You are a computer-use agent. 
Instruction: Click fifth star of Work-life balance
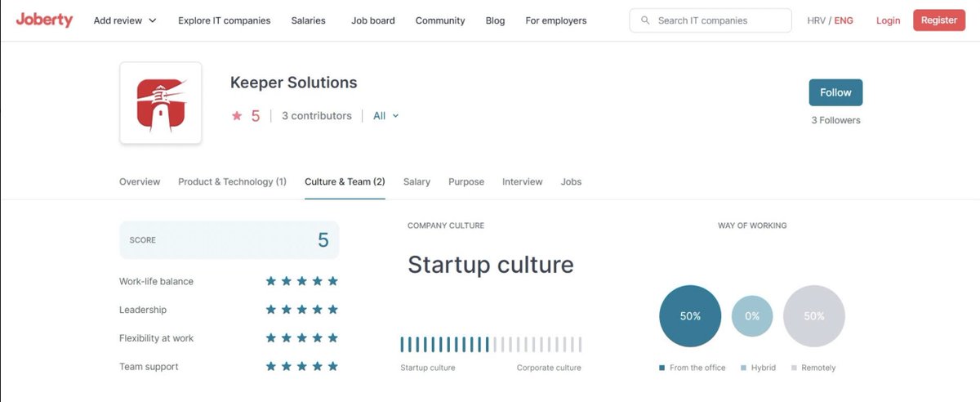[332, 281]
